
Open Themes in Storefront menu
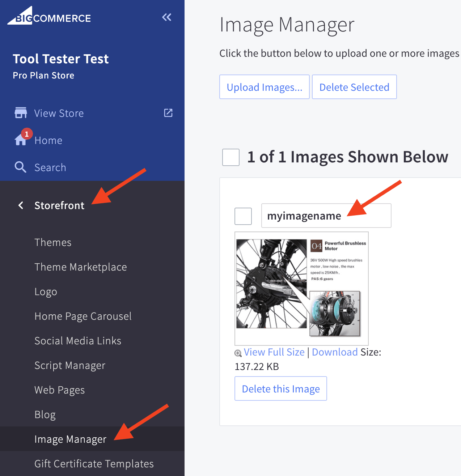pyautogui.click(x=53, y=242)
